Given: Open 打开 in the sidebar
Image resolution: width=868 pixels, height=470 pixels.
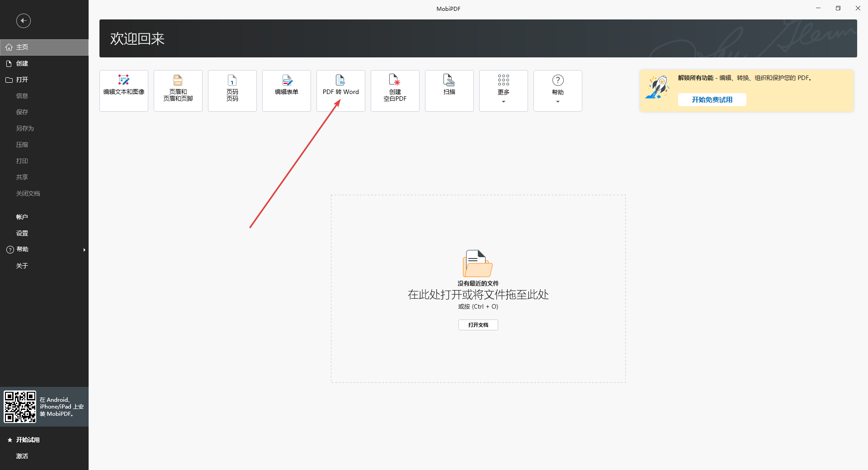Looking at the screenshot, I should 22,80.
